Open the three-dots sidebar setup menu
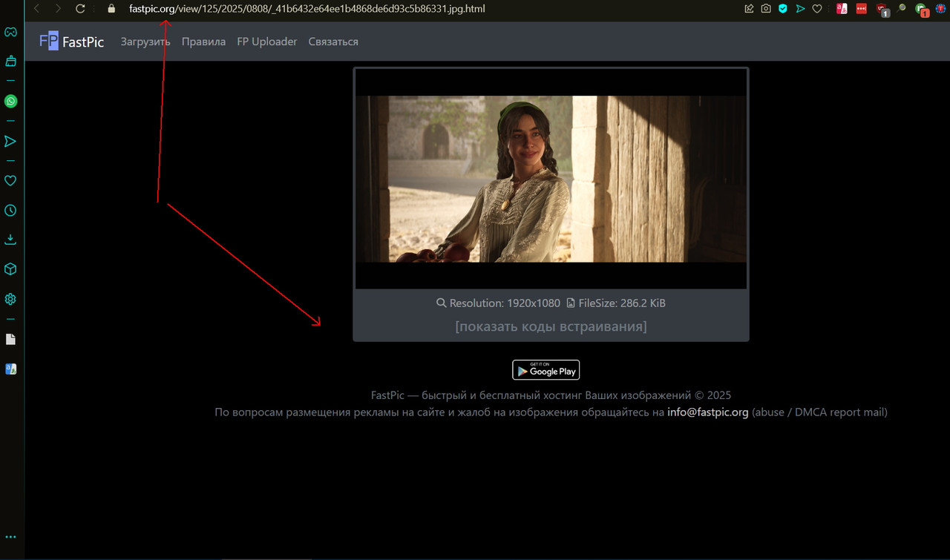Viewport: 950px width, 560px height. pos(10,537)
